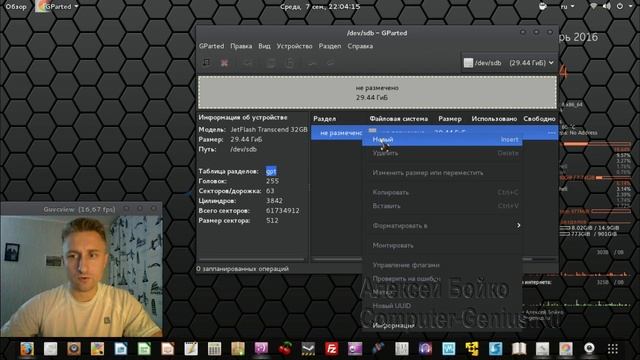Choose Копировать in the context menu

pos(442,192)
